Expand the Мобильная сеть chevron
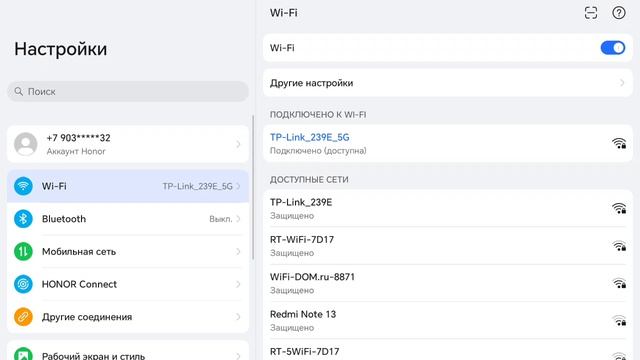The image size is (640, 360). 238,251
